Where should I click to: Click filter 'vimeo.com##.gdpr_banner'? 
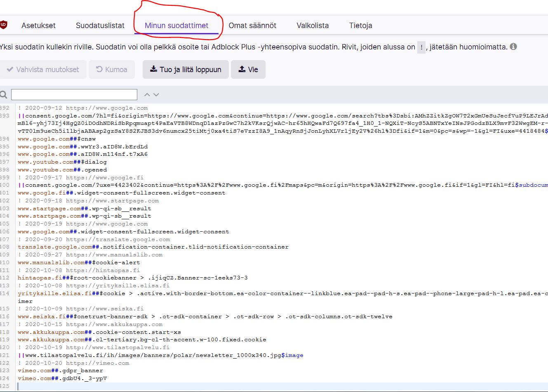(x=61, y=371)
